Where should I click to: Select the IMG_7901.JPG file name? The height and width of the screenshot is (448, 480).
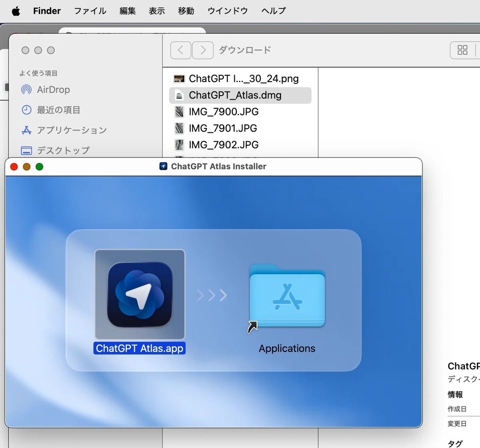[x=223, y=128]
